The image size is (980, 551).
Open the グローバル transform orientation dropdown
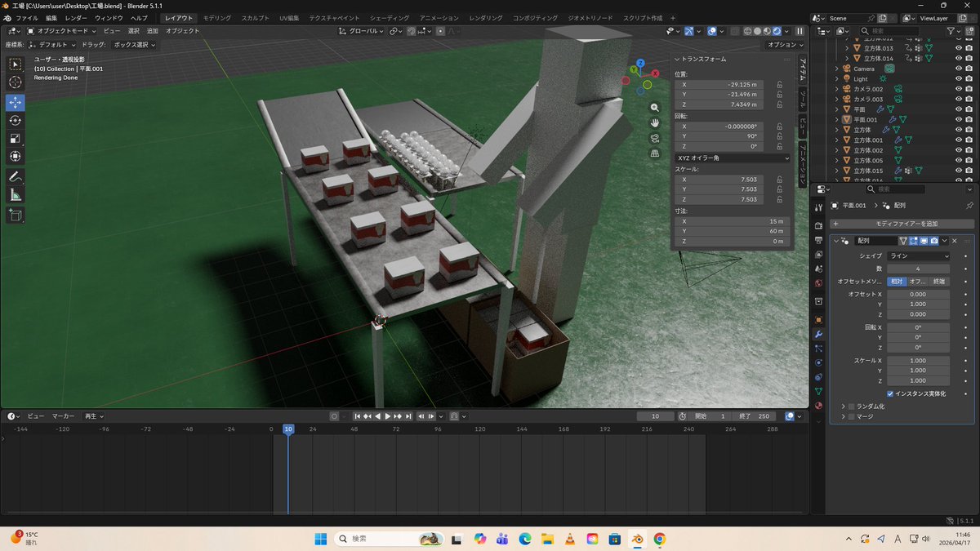362,31
